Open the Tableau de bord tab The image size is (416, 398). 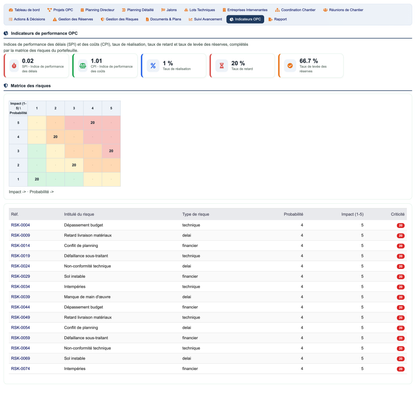pyautogui.click(x=24, y=10)
